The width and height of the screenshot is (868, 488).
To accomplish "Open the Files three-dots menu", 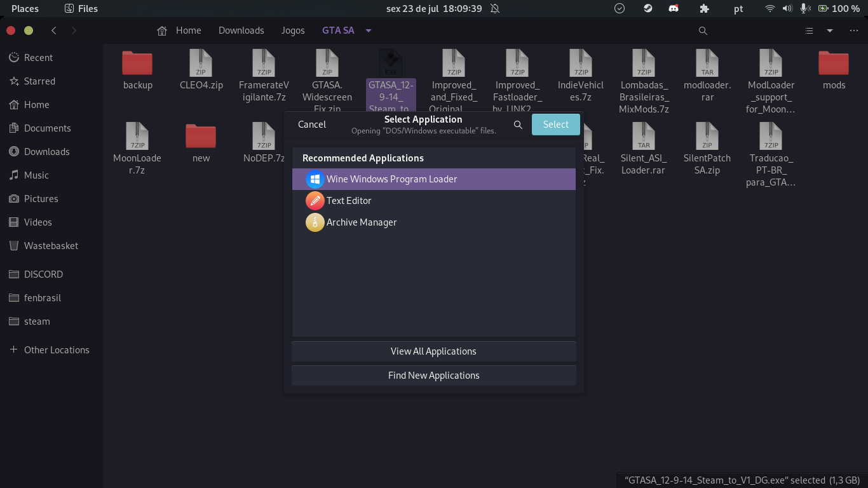I will pos(854,30).
